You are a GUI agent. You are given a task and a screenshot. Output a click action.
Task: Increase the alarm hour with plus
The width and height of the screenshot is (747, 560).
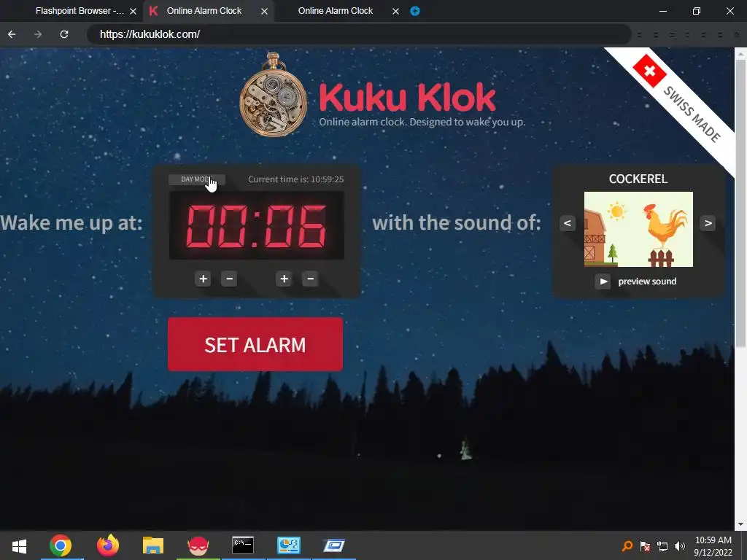(203, 279)
